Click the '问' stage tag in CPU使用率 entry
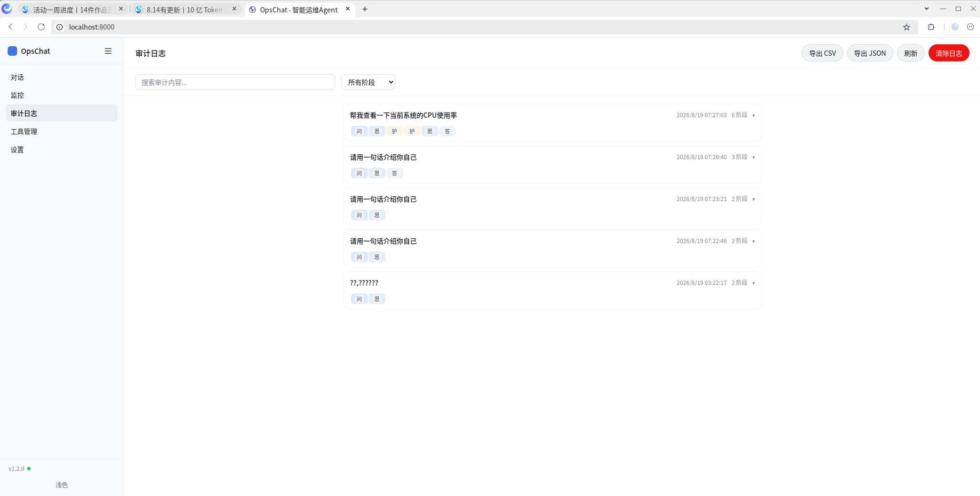This screenshot has width=980, height=496. (359, 132)
